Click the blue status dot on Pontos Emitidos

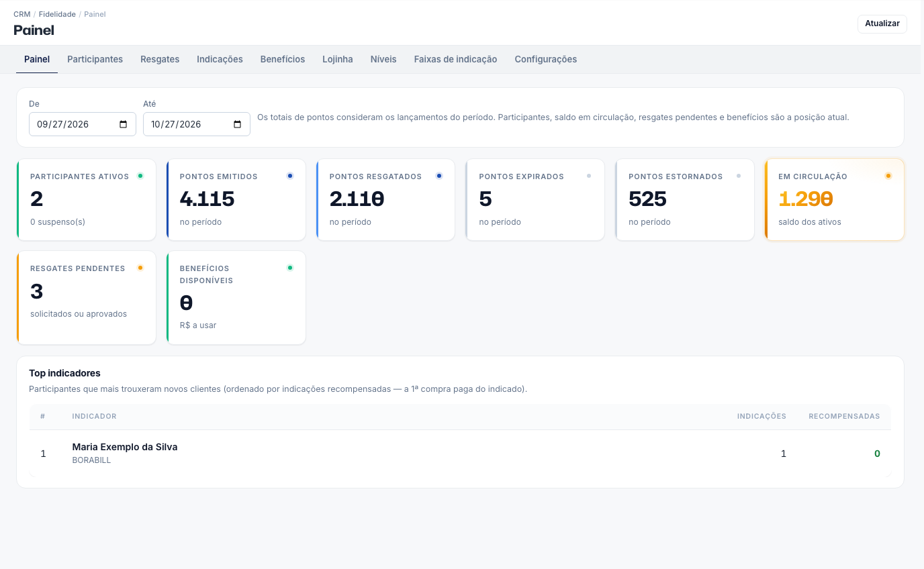click(290, 176)
